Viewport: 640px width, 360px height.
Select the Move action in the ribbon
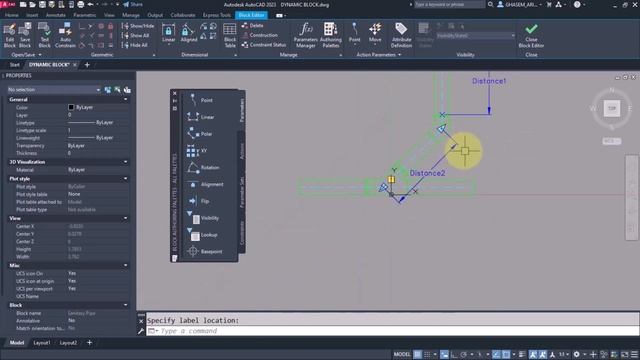375,33
